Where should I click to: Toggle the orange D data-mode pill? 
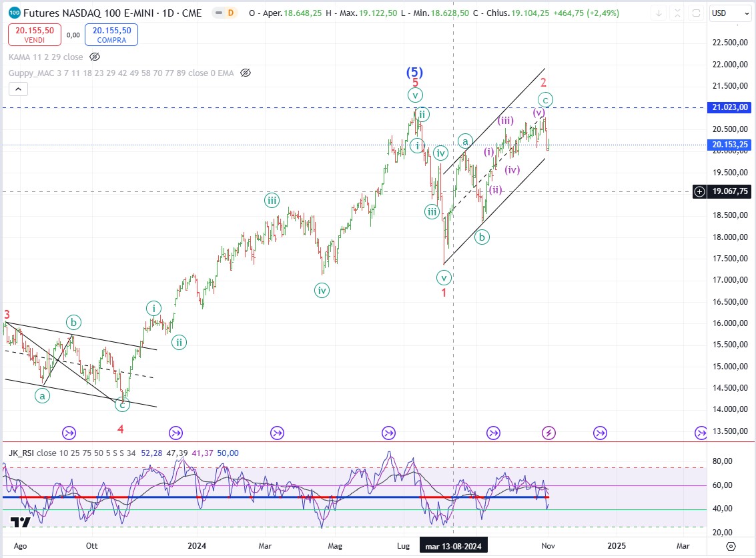point(231,13)
